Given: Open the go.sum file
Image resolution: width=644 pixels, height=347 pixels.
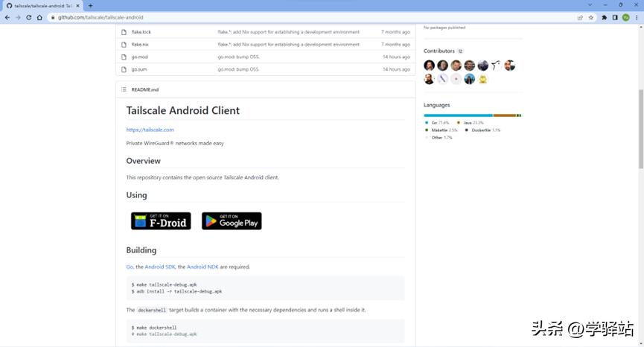Looking at the screenshot, I should pyautogui.click(x=139, y=69).
